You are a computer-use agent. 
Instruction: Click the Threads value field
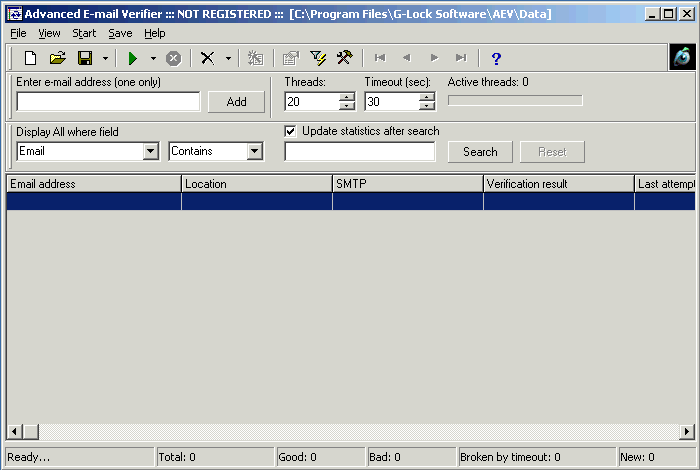click(312, 102)
